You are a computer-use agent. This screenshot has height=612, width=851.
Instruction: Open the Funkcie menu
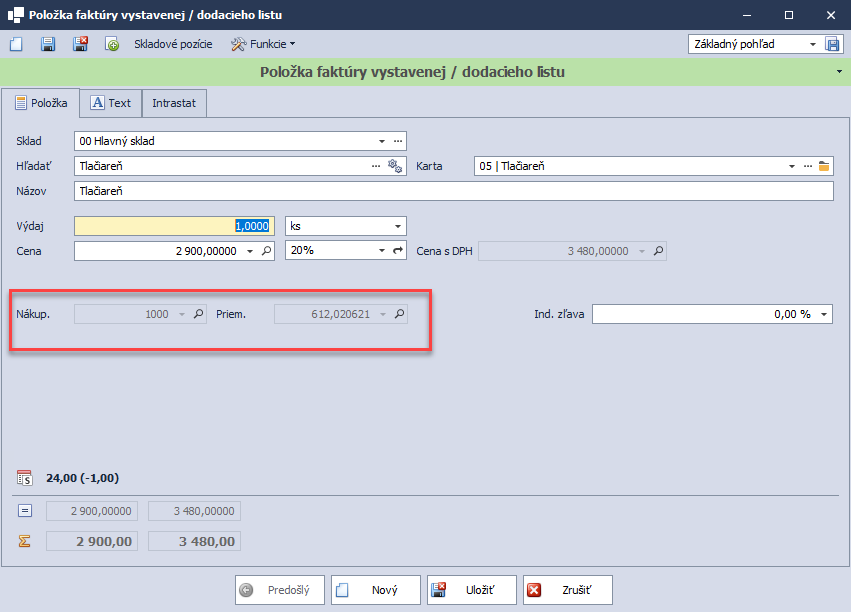[263, 44]
